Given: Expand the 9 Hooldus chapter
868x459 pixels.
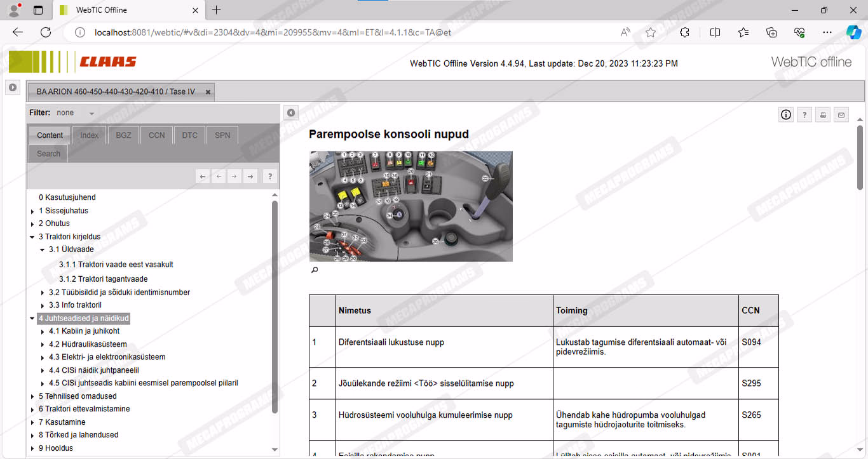Looking at the screenshot, I should click(32, 448).
